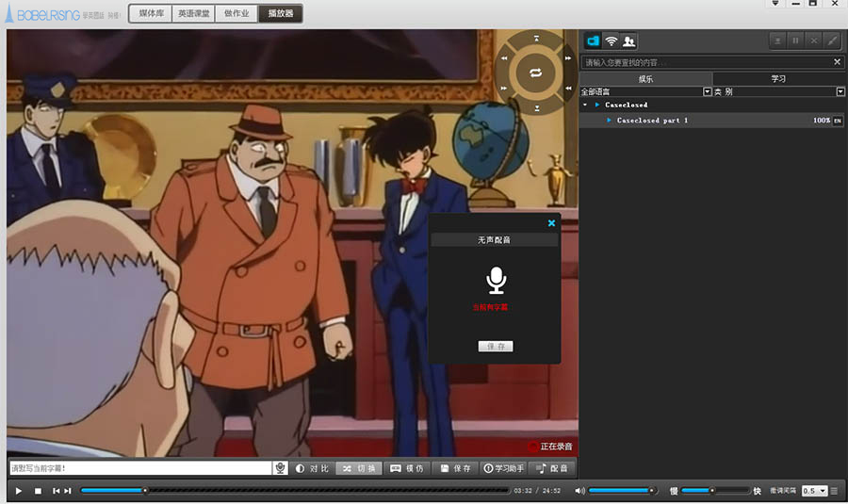
Task: Adjust the playback speed slider
Action: (x=714, y=491)
